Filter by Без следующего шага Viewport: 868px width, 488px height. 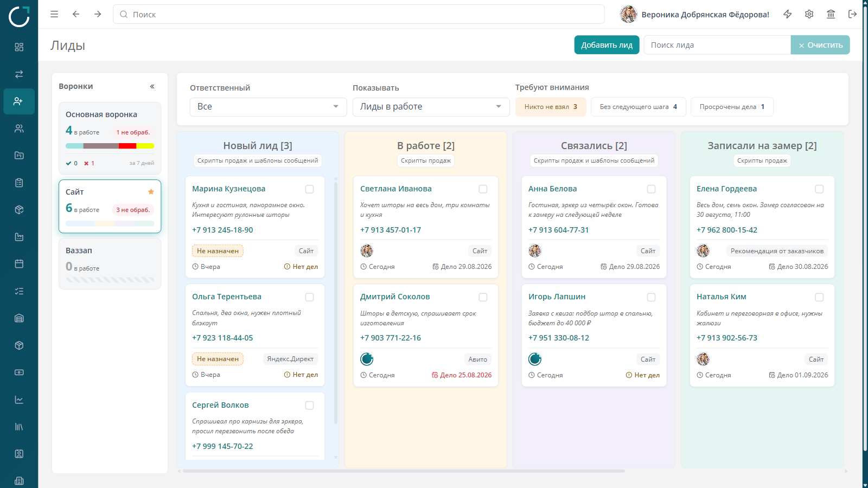coord(639,107)
